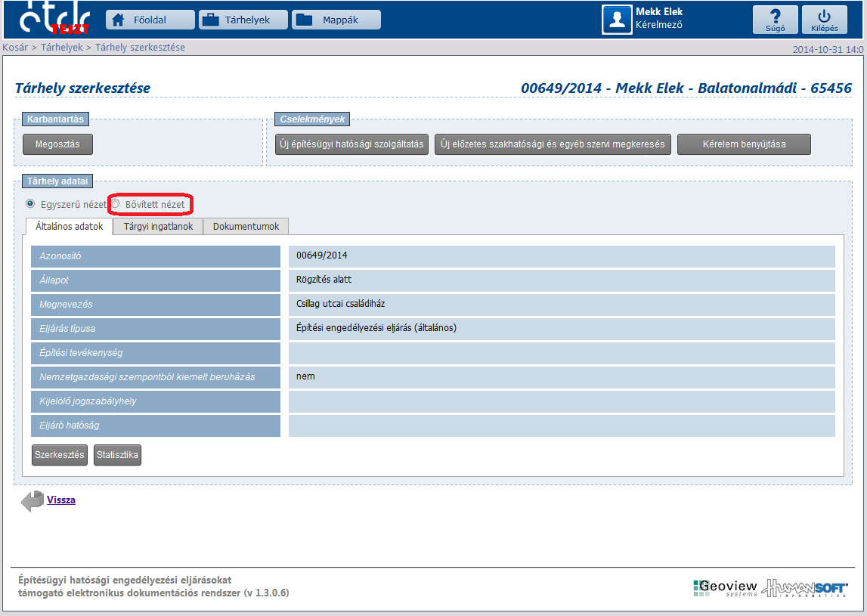Select the Bővített nézet radio button
867x616 pixels.
115,204
